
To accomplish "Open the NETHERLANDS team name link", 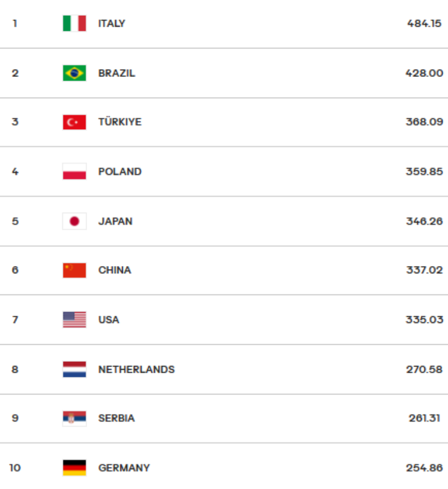I will coord(136,370).
